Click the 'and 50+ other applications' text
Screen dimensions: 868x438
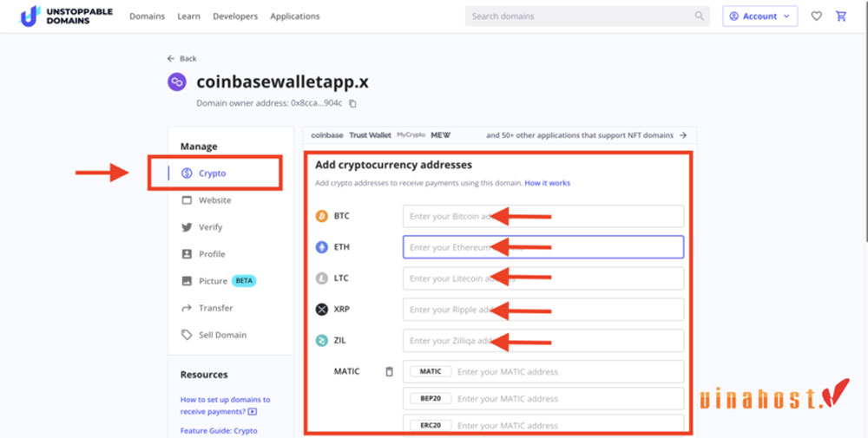[580, 135]
